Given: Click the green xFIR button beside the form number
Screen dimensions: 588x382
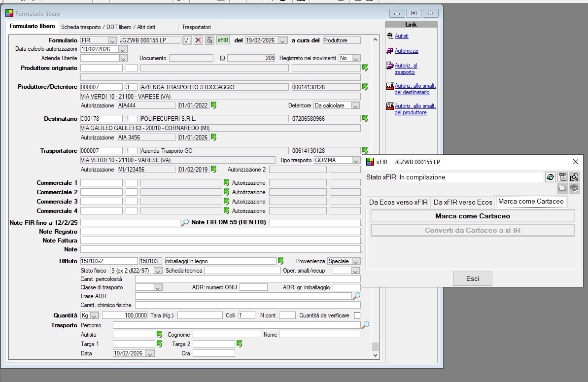Looking at the screenshot, I should [x=223, y=40].
